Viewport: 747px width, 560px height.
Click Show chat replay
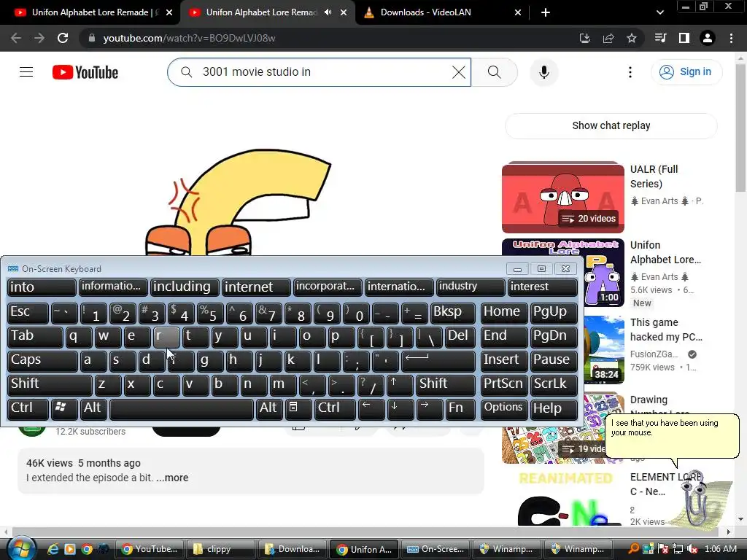611,125
